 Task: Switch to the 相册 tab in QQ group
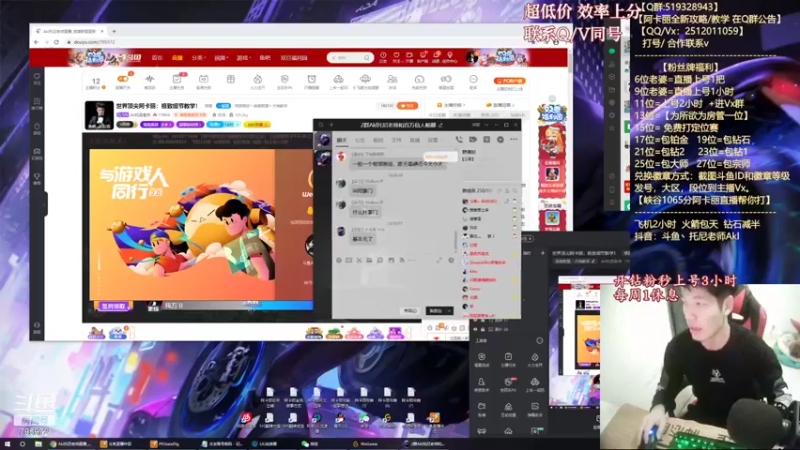[378, 140]
